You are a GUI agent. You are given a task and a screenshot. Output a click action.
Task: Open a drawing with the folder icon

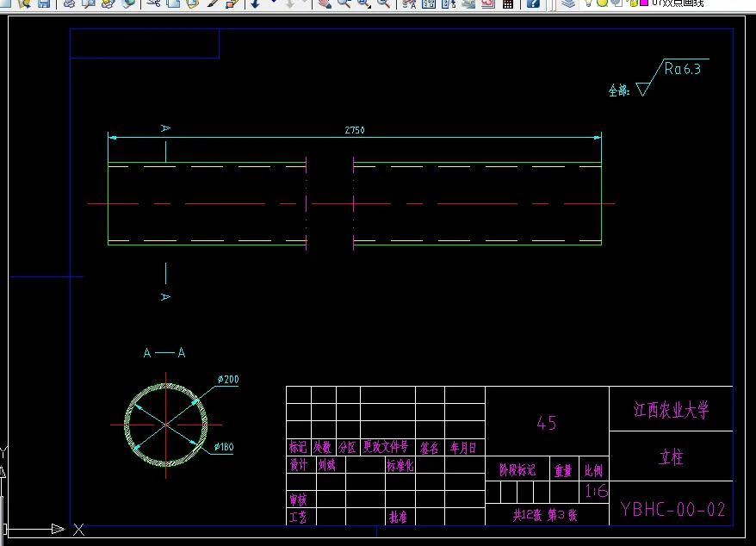coord(24,3)
